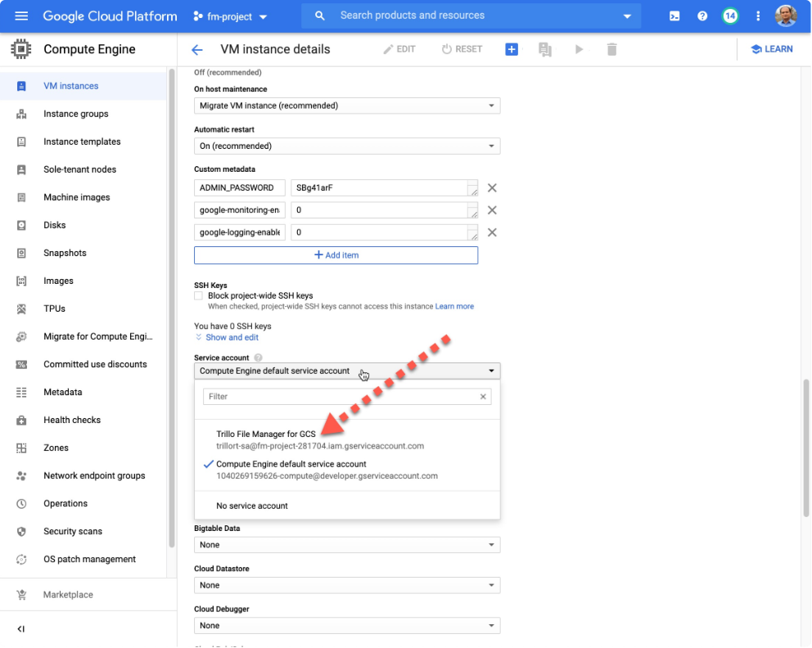Open the Learn more link
Viewport: 812px width, 648px height.
point(454,306)
